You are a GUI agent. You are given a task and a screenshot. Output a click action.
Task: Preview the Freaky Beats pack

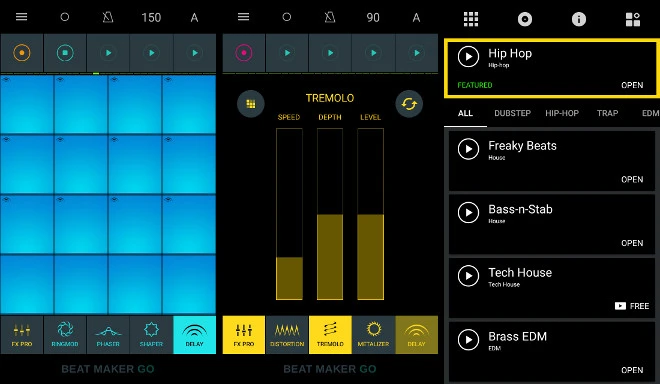click(468, 149)
